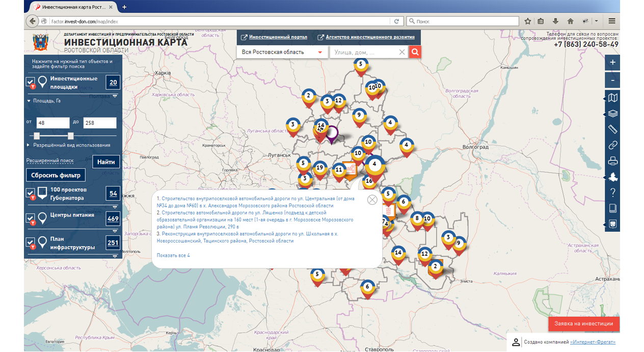This screenshot has height=352, width=644.
Task: Get the map link via chain icon
Action: (613, 145)
